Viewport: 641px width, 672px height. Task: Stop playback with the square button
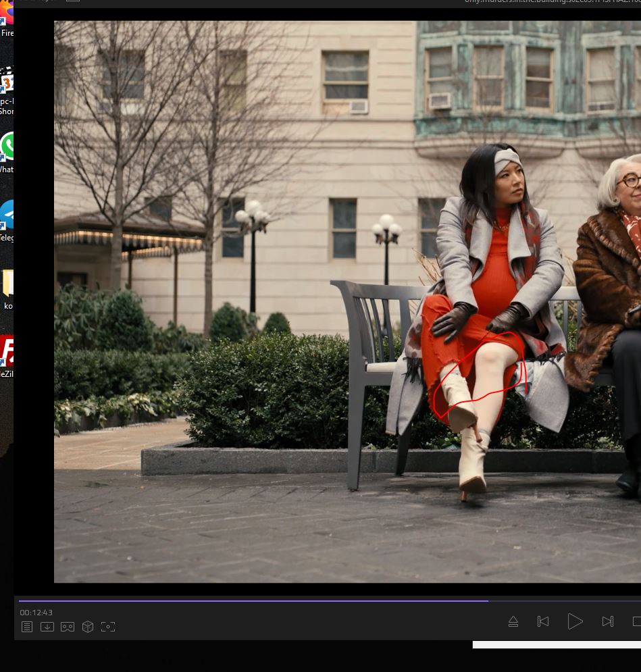tap(636, 621)
